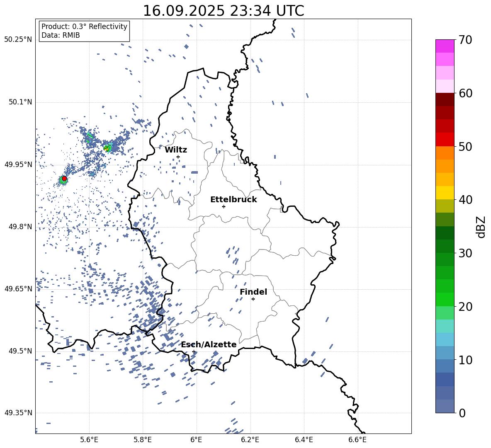This screenshot has height=448, width=491.
Task: Click the 49.8°N latitude label
Action: 20,227
